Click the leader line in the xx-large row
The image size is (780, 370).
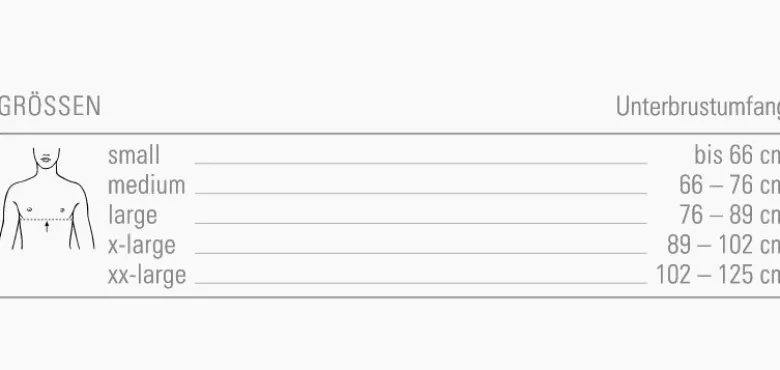pyautogui.click(x=421, y=283)
